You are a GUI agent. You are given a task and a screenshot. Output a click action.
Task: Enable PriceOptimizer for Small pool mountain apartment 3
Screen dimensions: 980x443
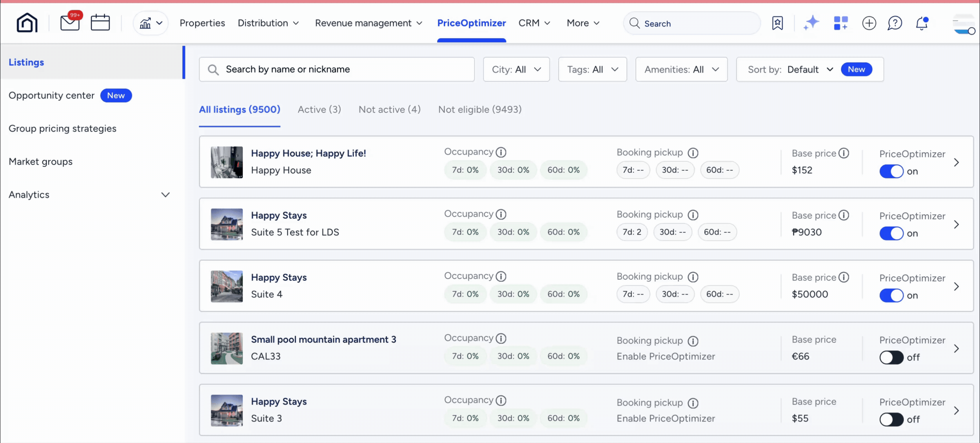[x=891, y=357]
